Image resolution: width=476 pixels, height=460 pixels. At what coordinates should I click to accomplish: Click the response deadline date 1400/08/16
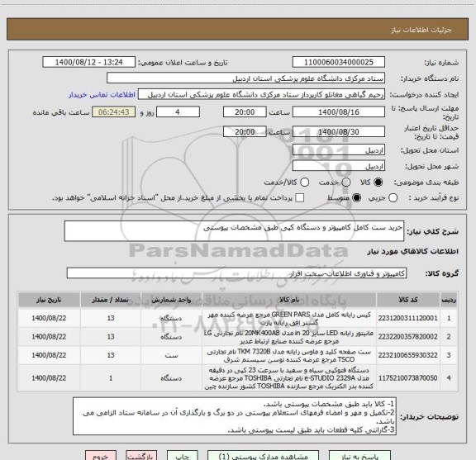(x=339, y=112)
